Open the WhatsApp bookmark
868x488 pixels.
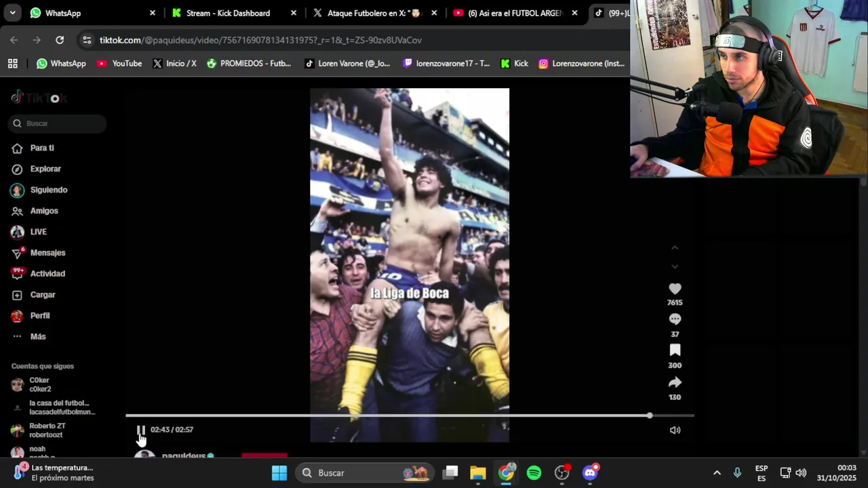pos(61,64)
